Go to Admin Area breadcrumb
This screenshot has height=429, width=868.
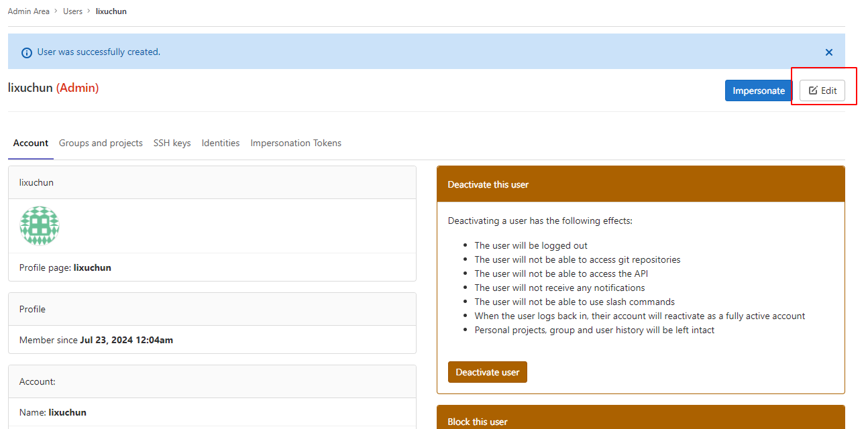[x=29, y=11]
